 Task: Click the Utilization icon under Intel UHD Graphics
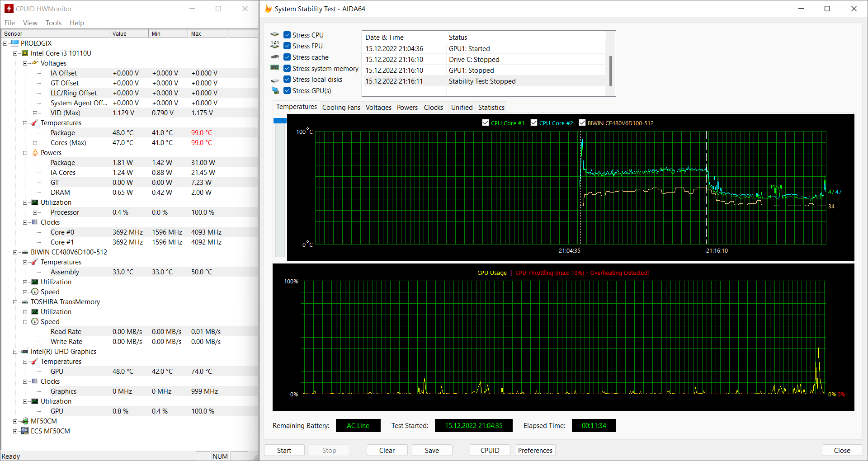pos(35,401)
